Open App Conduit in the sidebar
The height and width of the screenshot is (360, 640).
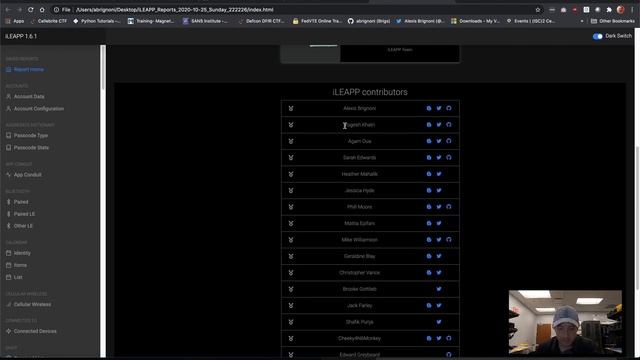click(x=24, y=175)
